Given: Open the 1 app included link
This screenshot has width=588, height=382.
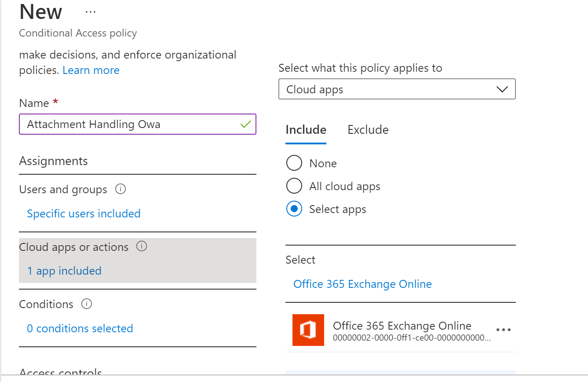Looking at the screenshot, I should point(64,271).
